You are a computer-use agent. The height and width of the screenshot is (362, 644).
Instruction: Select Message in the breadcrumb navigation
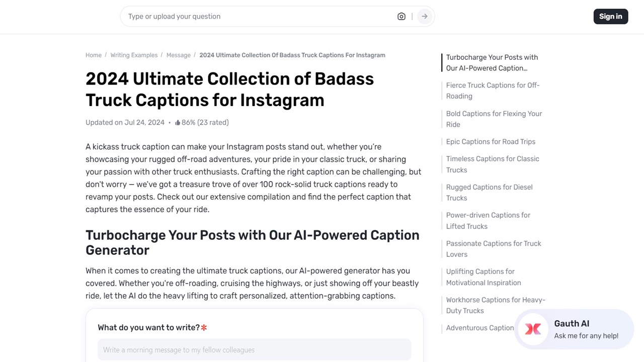click(178, 55)
